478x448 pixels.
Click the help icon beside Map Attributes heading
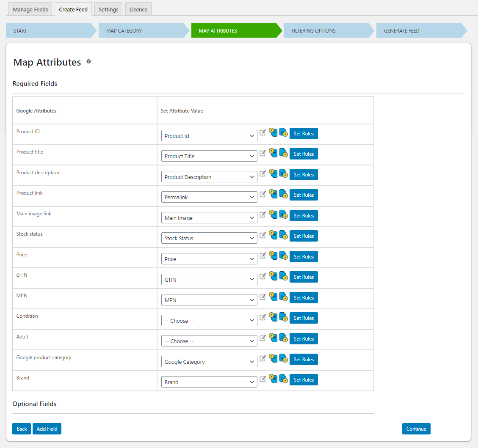[x=88, y=61]
